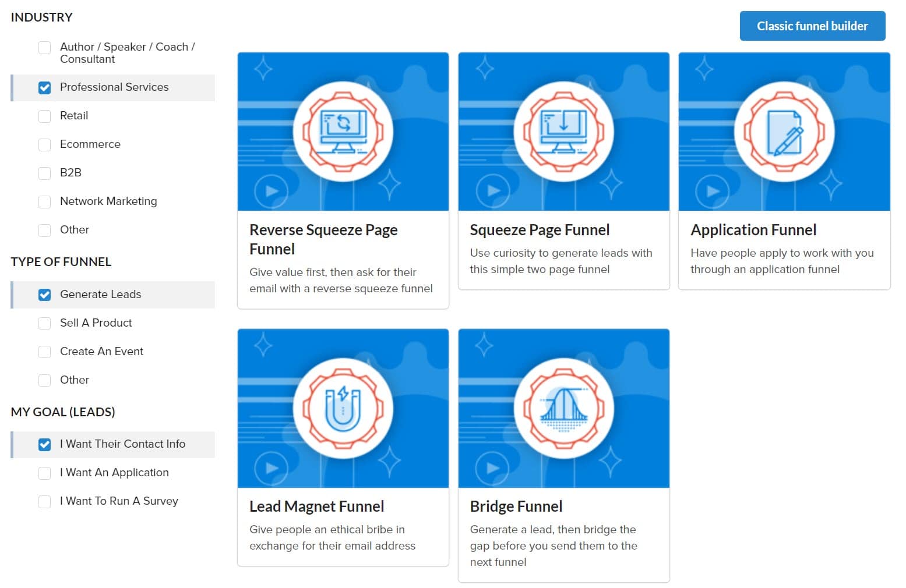Image resolution: width=906 pixels, height=588 pixels.
Task: Uncheck the Professional Services checkbox
Action: click(45, 88)
